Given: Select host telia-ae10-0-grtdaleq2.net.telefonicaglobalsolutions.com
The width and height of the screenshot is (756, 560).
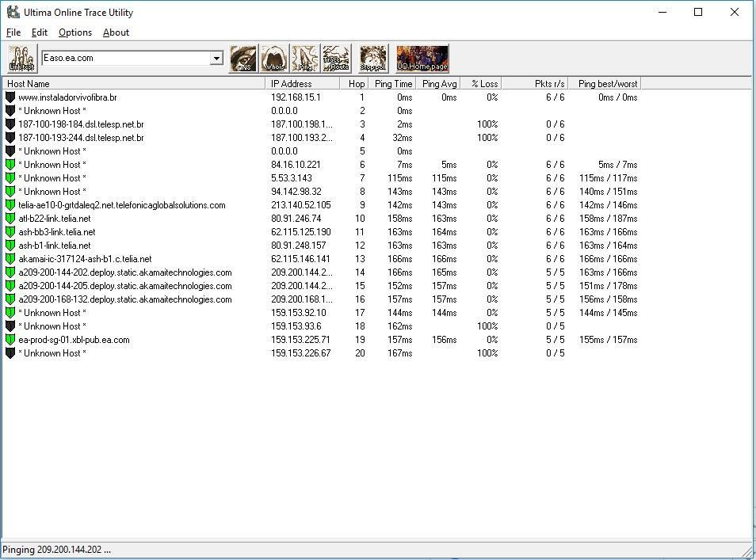Looking at the screenshot, I should click(122, 205).
